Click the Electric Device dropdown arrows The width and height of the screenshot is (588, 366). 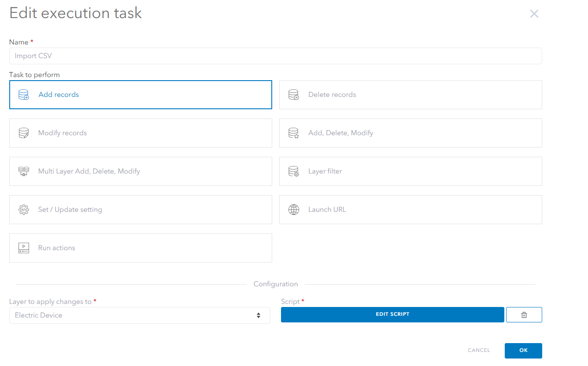pos(259,315)
